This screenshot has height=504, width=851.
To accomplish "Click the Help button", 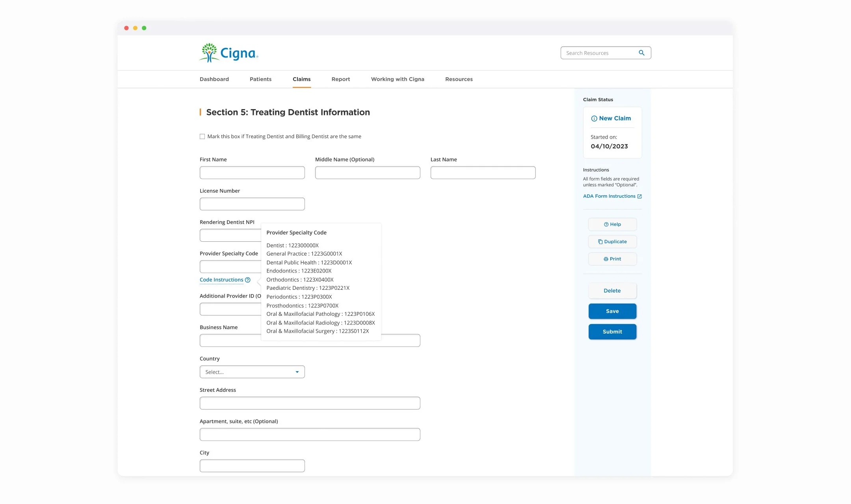I will tap(612, 224).
